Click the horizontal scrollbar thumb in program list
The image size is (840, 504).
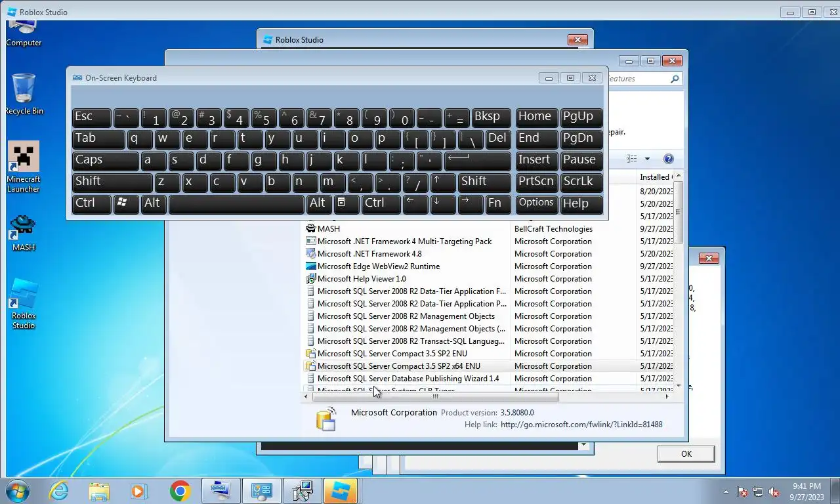[x=435, y=396]
